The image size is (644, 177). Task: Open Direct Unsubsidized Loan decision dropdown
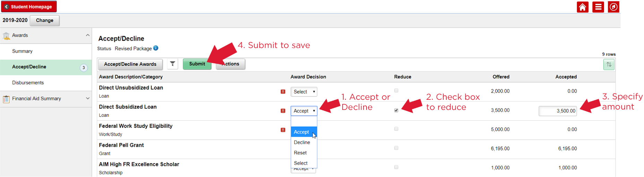point(304,92)
